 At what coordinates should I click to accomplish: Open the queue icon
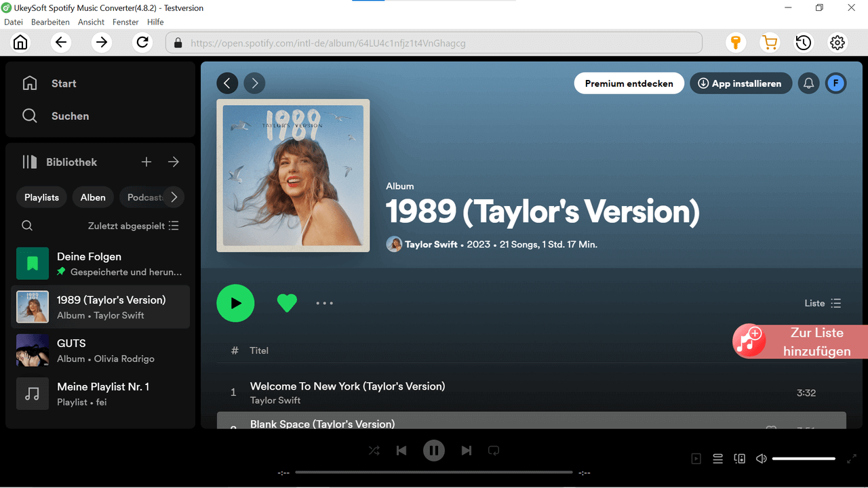(x=718, y=459)
